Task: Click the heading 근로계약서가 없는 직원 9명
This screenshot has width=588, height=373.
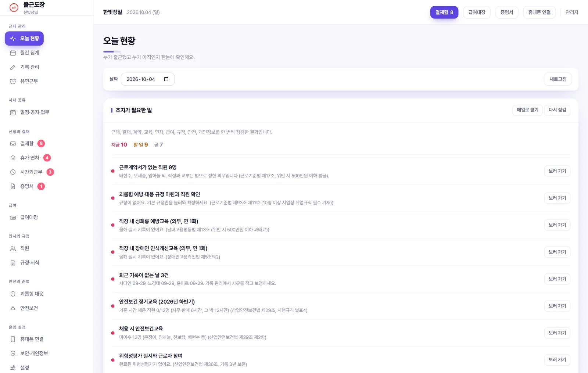Action: (148, 167)
